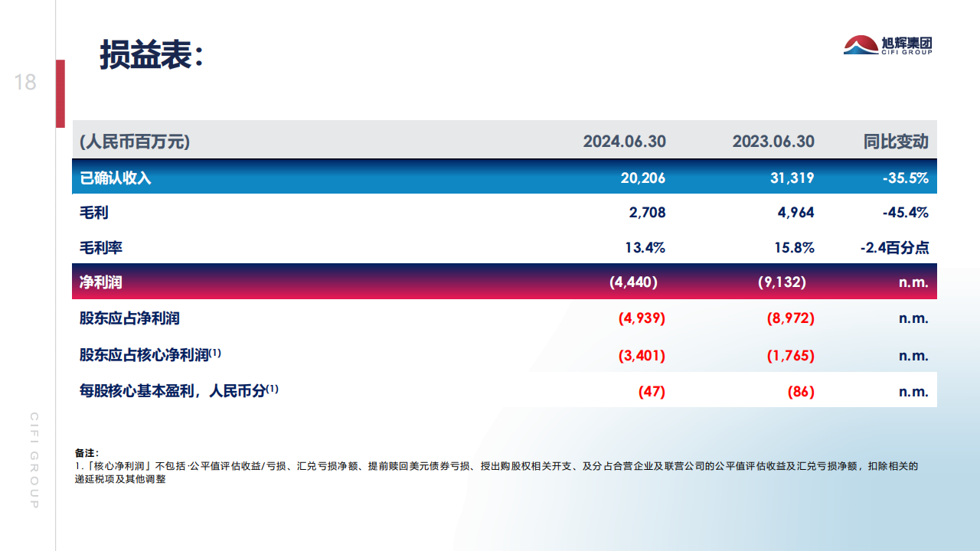The width and height of the screenshot is (980, 551).
Task: Select the 已确认收入 row label
Action: point(116,178)
